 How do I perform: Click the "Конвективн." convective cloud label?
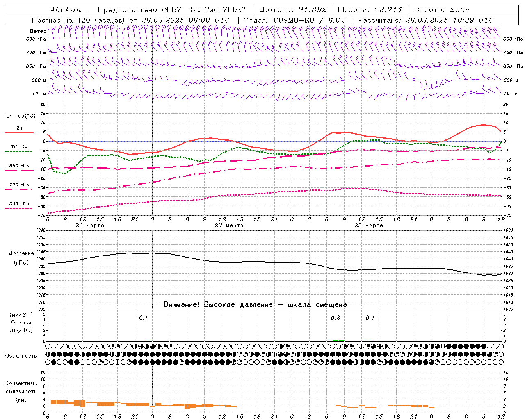click(21, 383)
